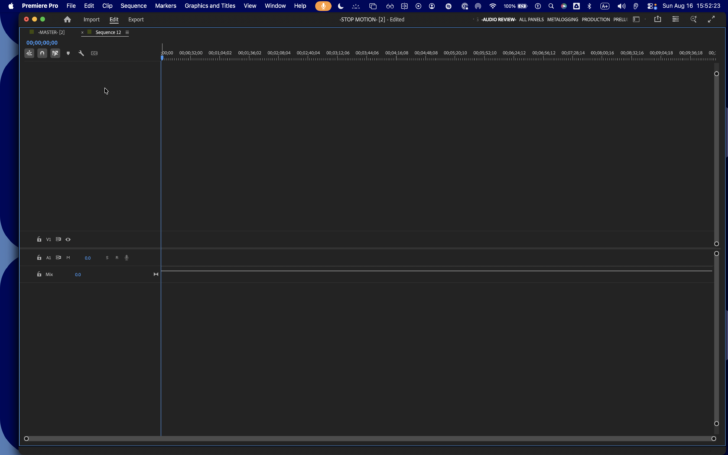Image resolution: width=728 pixels, height=455 pixels.
Task: Switch to the -MASTER- [2] sequence tab
Action: coord(51,32)
